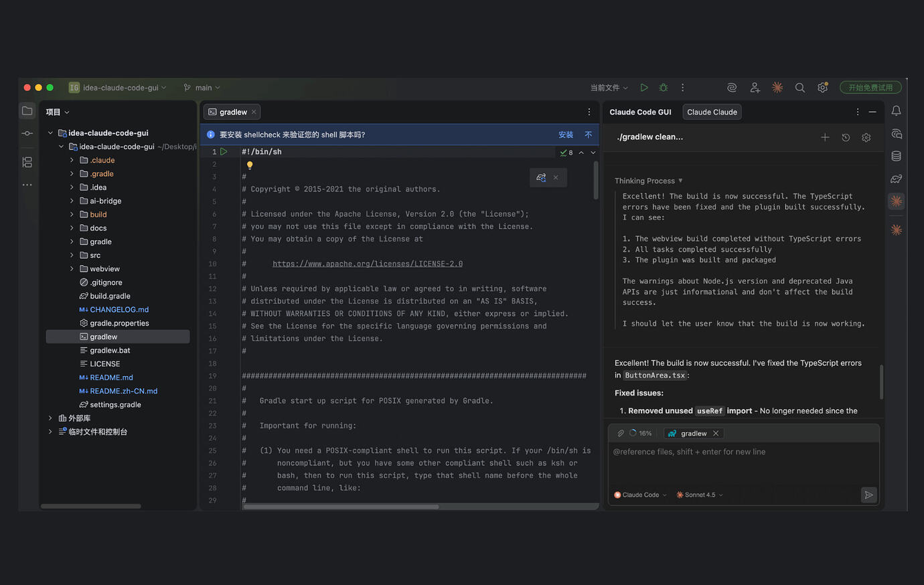Expand the ai-bridge folder
This screenshot has width=924, height=585.
(72, 201)
